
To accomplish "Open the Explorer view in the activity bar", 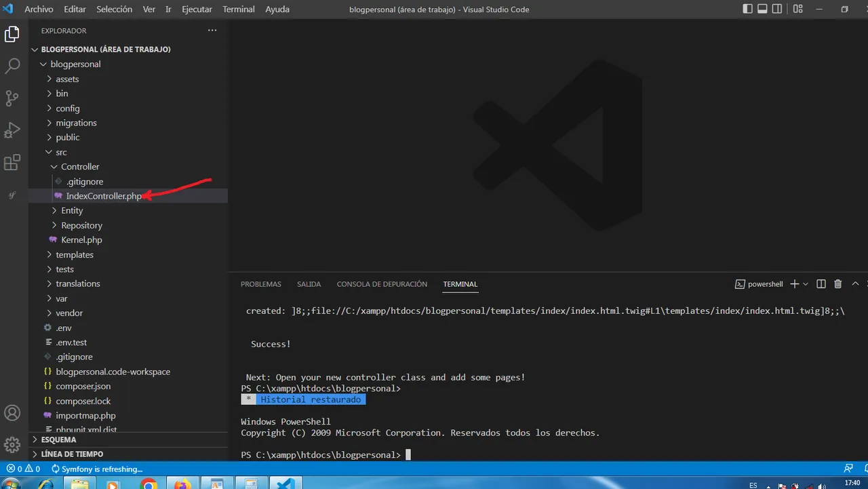I will pos(12,34).
